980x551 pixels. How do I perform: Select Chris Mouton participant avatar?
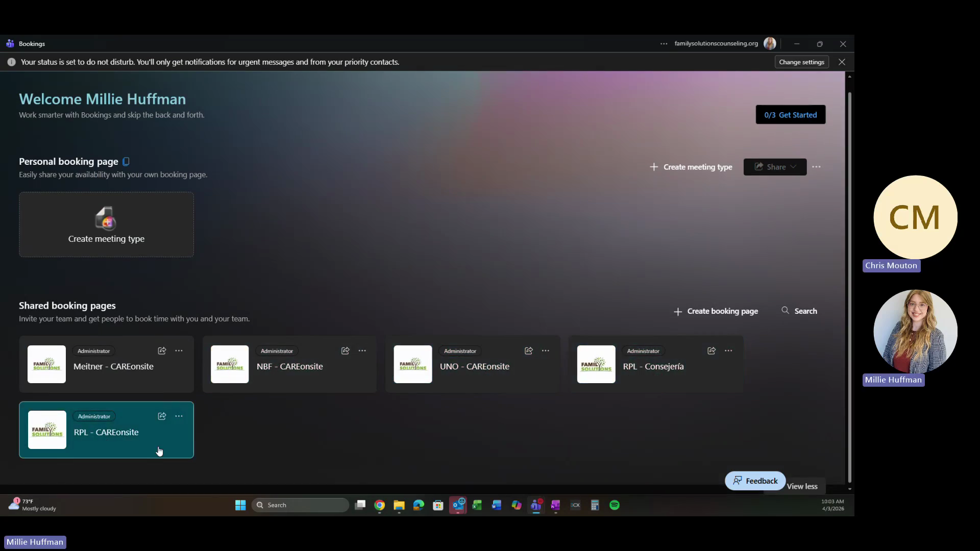[915, 217]
